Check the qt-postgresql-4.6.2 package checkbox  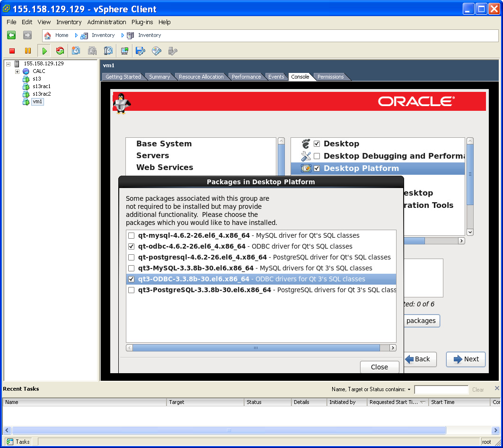(131, 257)
